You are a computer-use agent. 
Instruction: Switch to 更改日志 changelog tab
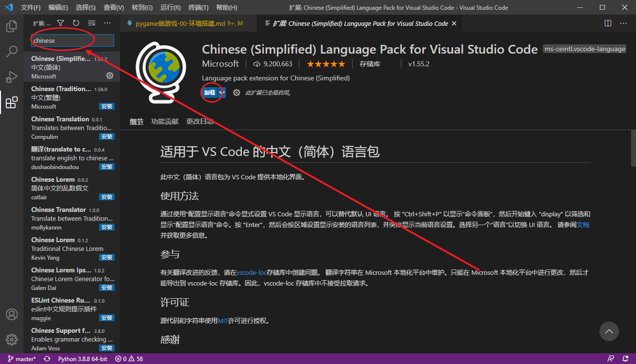click(x=200, y=121)
